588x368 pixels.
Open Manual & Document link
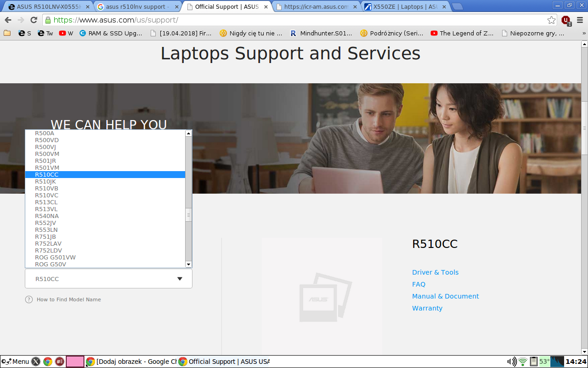point(445,296)
